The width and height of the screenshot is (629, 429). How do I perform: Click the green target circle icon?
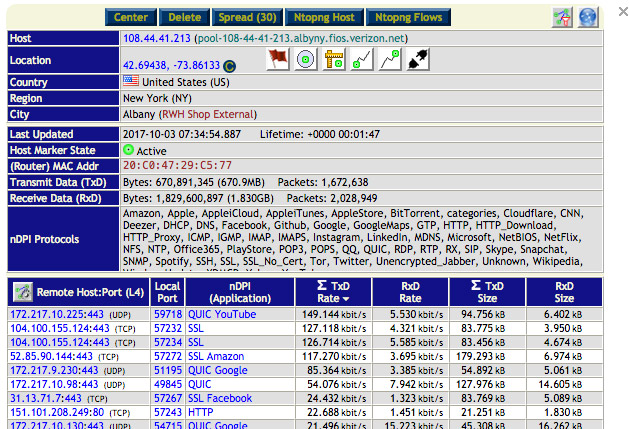click(306, 60)
